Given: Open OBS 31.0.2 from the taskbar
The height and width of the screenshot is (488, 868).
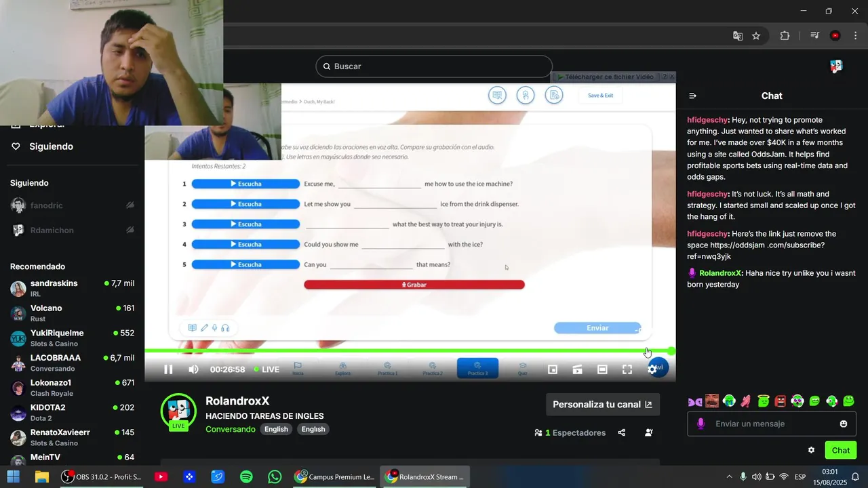Looking at the screenshot, I should pos(101,476).
